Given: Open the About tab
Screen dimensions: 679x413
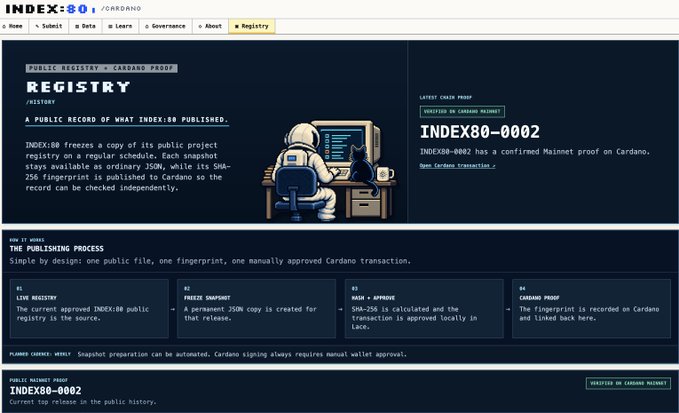Looking at the screenshot, I should point(210,26).
